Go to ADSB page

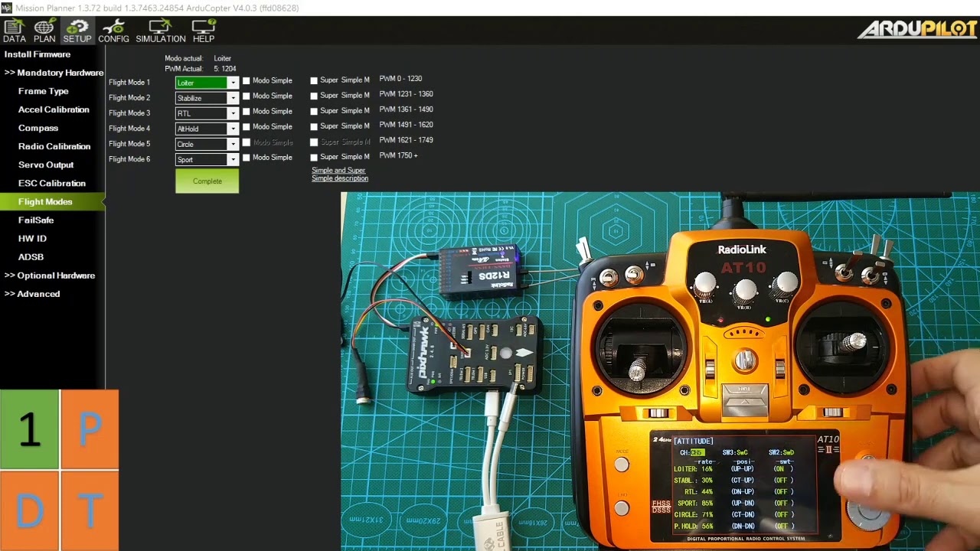31,256
